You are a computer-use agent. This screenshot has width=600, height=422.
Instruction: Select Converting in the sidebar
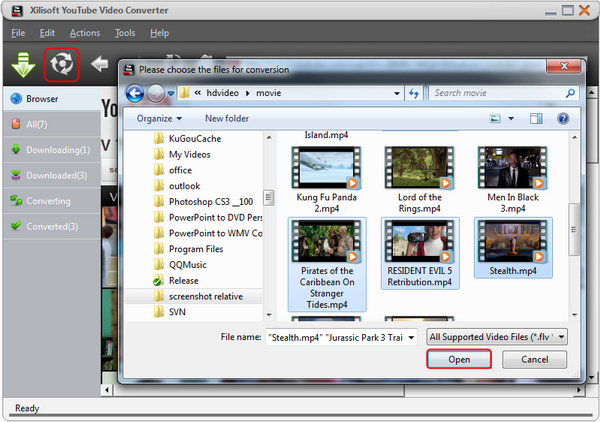[52, 201]
